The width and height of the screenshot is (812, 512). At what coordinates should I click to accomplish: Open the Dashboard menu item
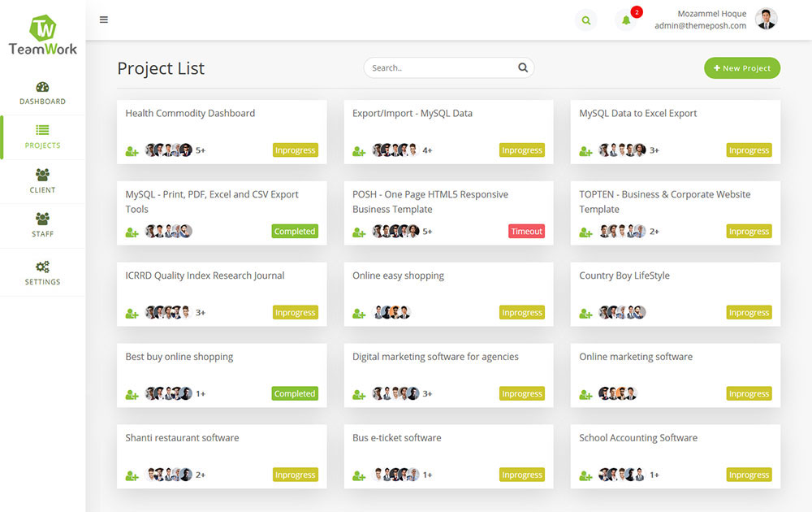tap(42, 93)
